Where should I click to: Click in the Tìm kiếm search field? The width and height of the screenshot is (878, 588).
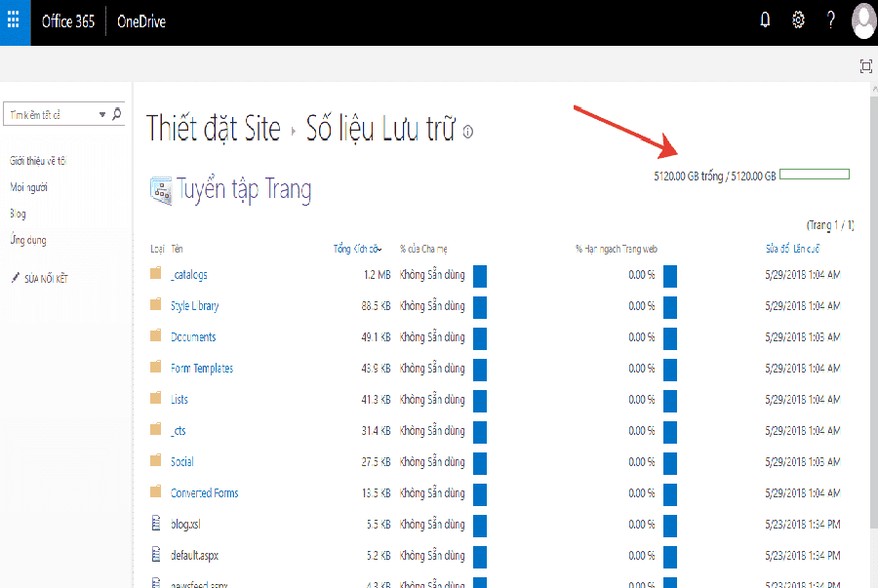(49, 115)
